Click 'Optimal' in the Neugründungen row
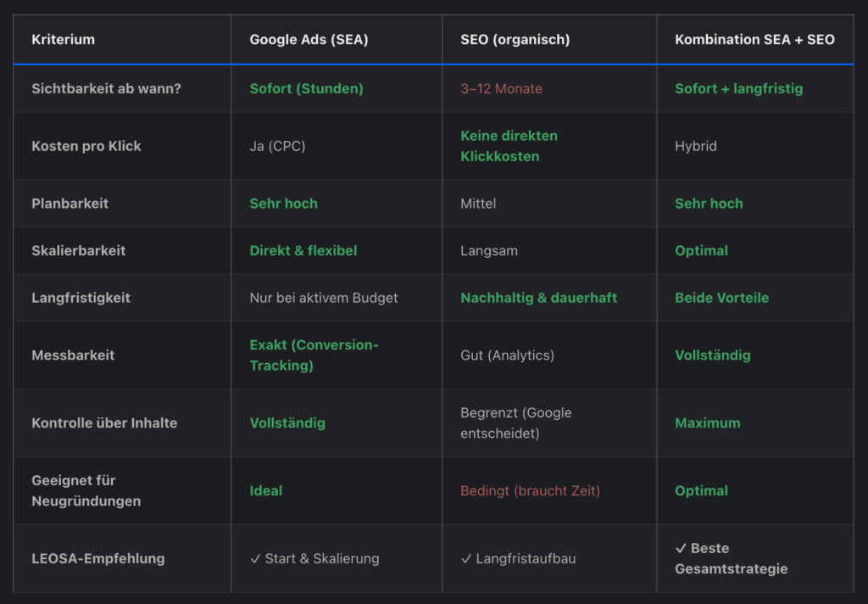 (701, 491)
